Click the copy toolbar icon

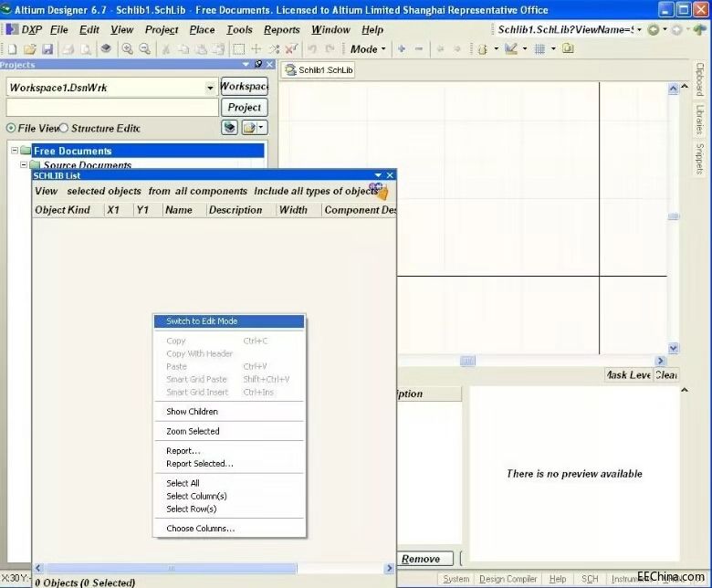coord(183,49)
